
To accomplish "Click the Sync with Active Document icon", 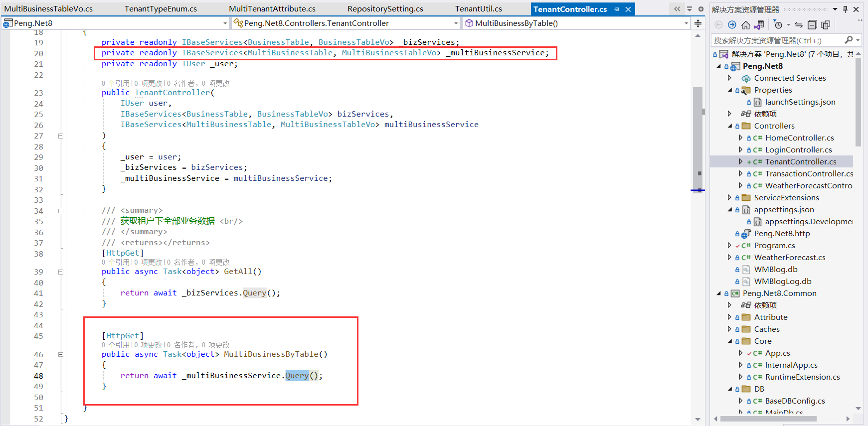I will pos(799,25).
